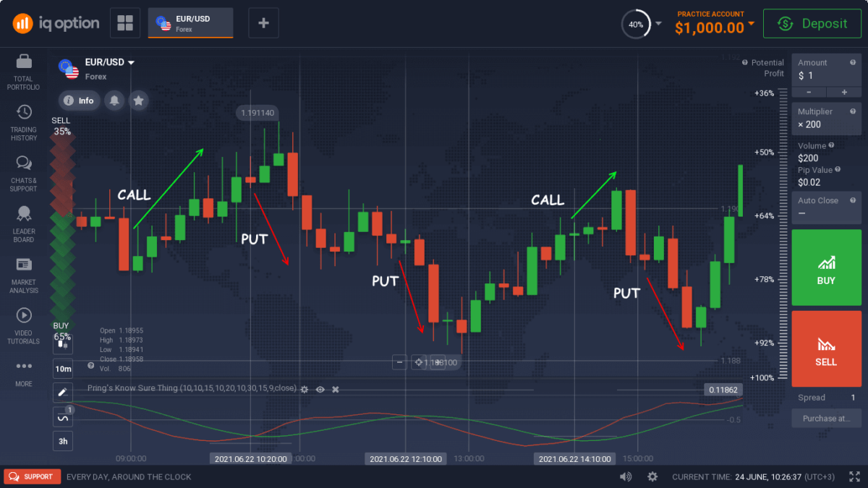
Task: Open Chats & Support panel
Action: [x=24, y=164]
